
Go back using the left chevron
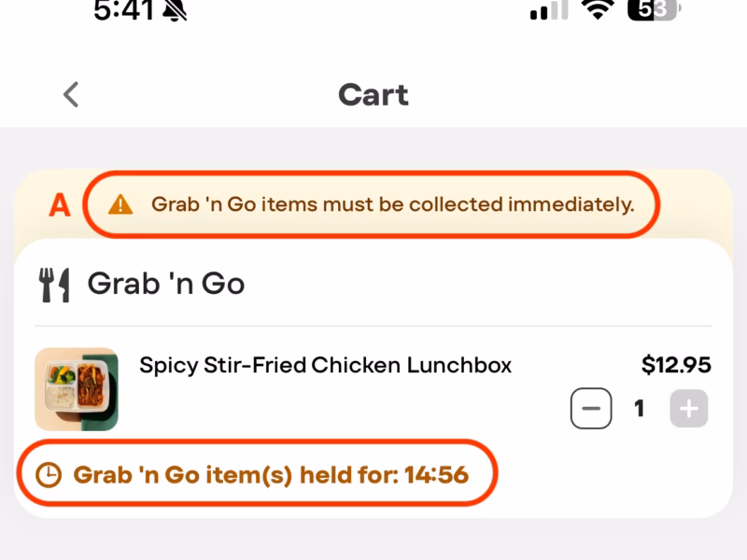71,94
